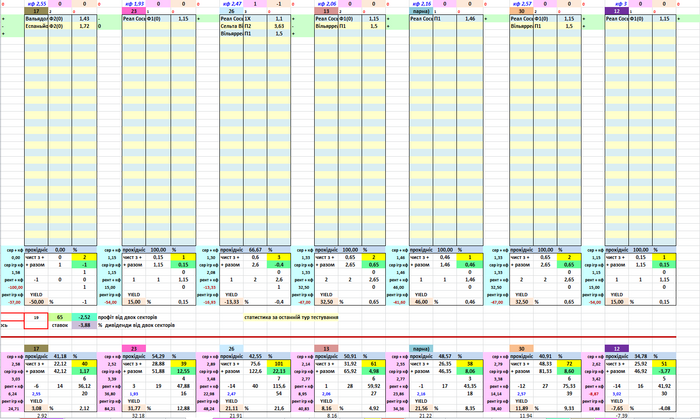
Task: Click the green '8,60' cell
Action: [569, 371]
